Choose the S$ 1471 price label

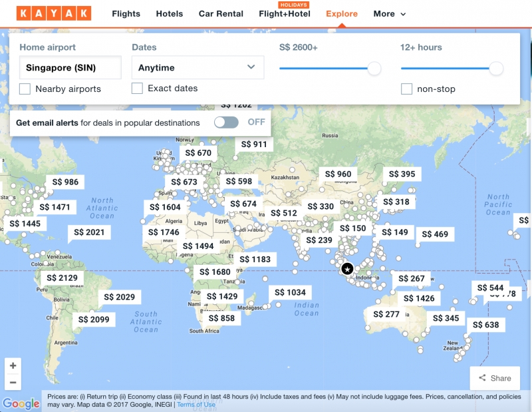(55, 207)
